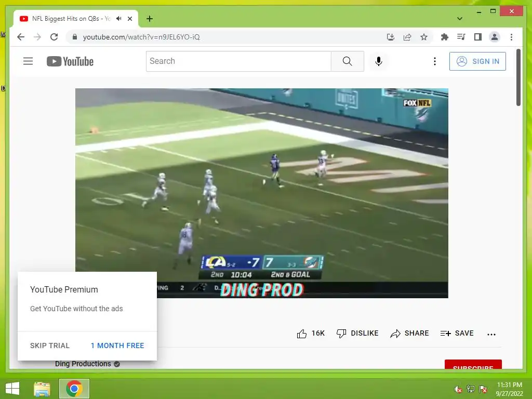Click the browser forward arrow
Image resolution: width=532 pixels, height=399 pixels.
pos(37,37)
